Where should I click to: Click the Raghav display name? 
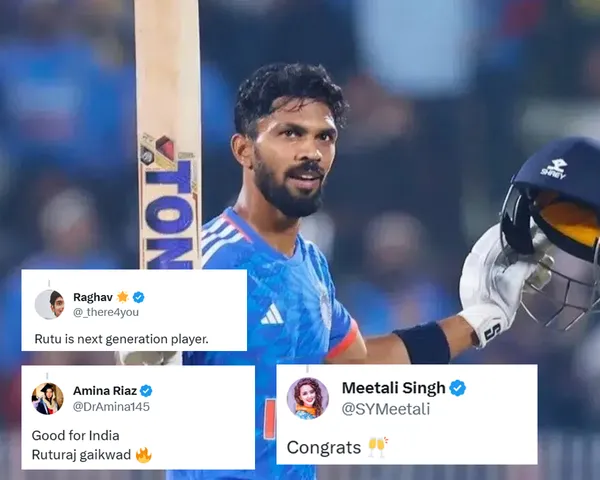93,297
